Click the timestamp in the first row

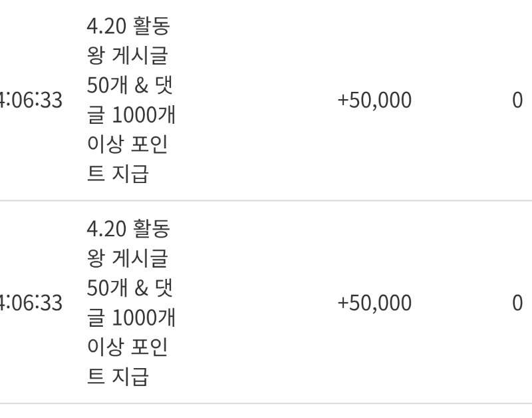pyautogui.click(x=31, y=101)
